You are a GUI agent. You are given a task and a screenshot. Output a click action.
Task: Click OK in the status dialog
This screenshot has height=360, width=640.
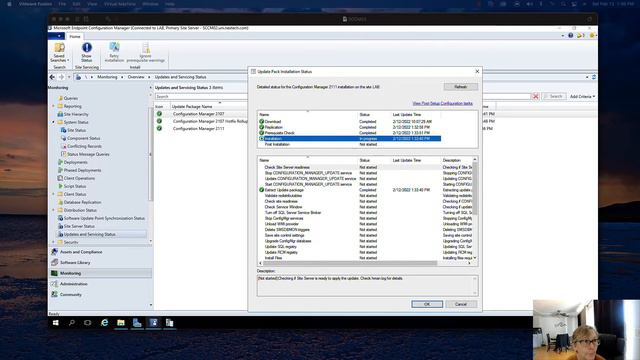(427, 304)
